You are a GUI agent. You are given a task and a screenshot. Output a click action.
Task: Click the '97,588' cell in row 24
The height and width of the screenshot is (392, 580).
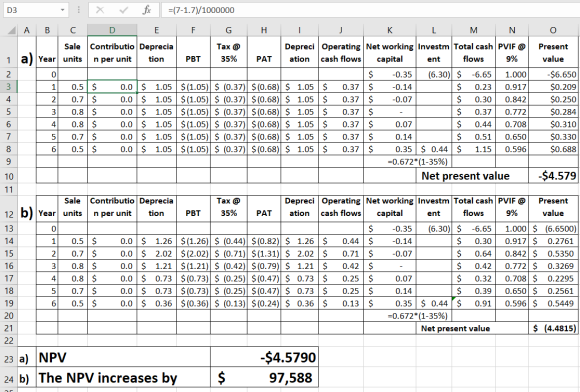(264, 378)
